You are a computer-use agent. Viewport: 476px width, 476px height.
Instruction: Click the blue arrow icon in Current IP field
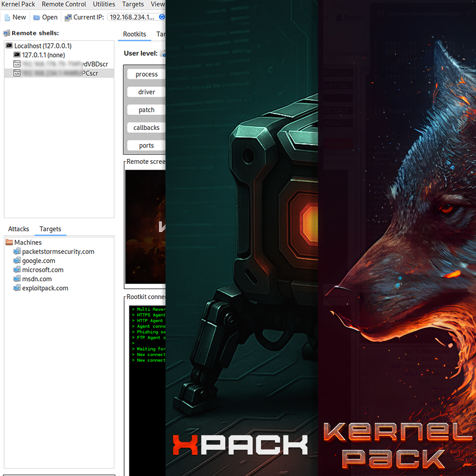(161, 17)
